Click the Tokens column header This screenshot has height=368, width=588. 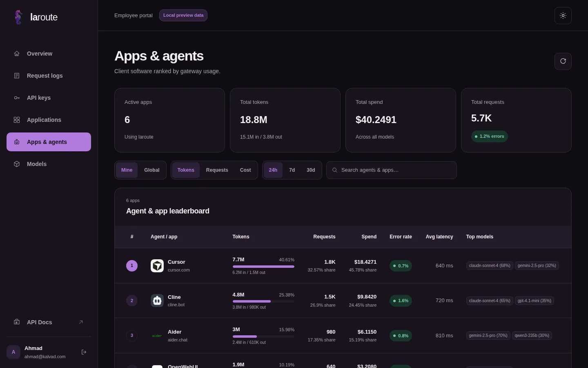(x=241, y=237)
